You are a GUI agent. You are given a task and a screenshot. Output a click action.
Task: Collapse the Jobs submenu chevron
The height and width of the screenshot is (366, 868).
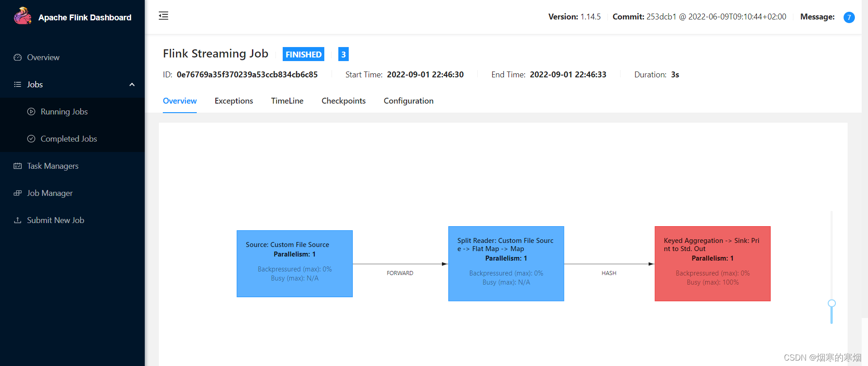132,85
